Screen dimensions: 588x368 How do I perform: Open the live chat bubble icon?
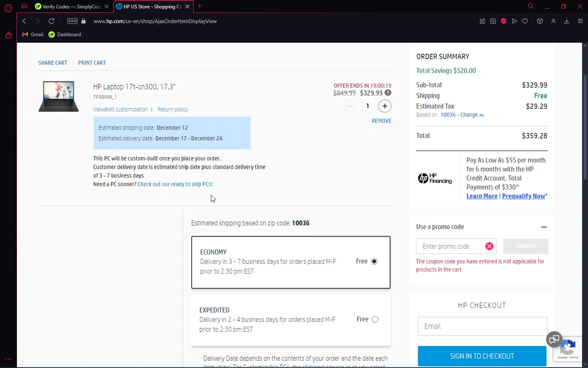tap(554, 339)
